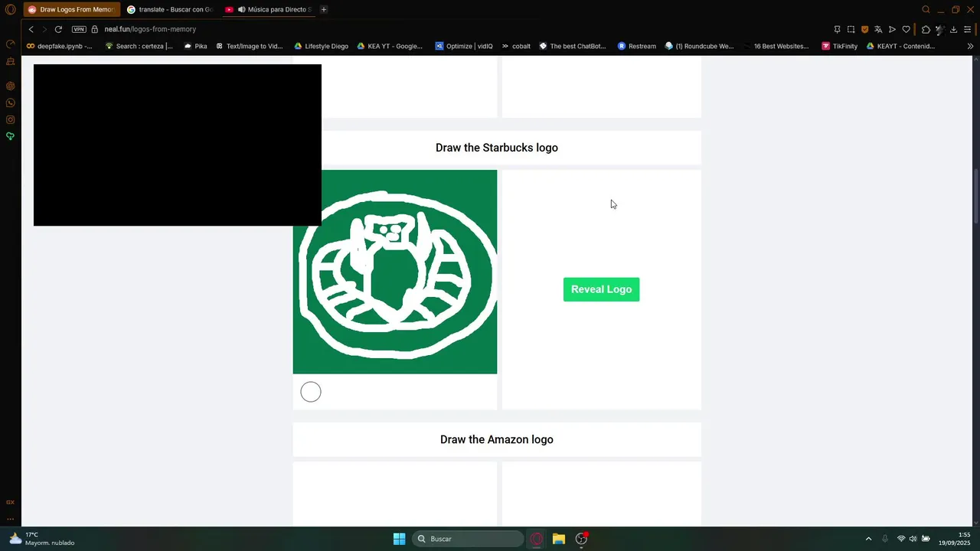Reload the current page
980x551 pixels.
(x=58, y=29)
